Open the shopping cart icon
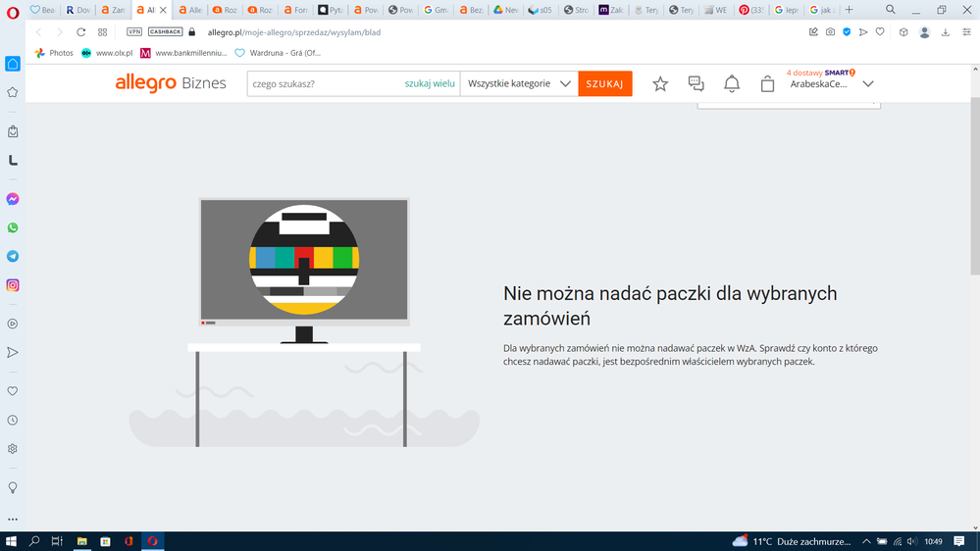The image size is (980, 551). point(767,83)
